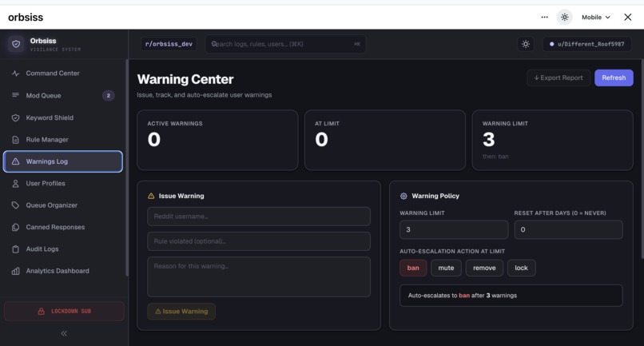Screen dimensions: 644x346
Task: Click the Auto-escalates to ban summary text
Action: (x=463, y=296)
